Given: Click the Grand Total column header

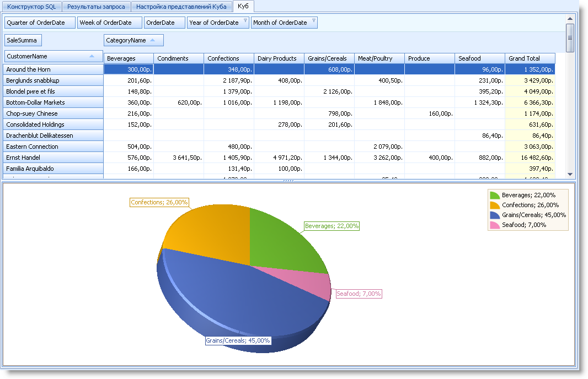Looking at the screenshot, I should click(530, 58).
